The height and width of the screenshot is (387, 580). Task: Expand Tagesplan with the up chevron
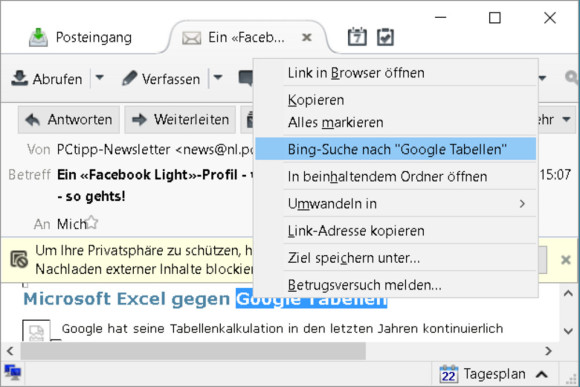542,374
